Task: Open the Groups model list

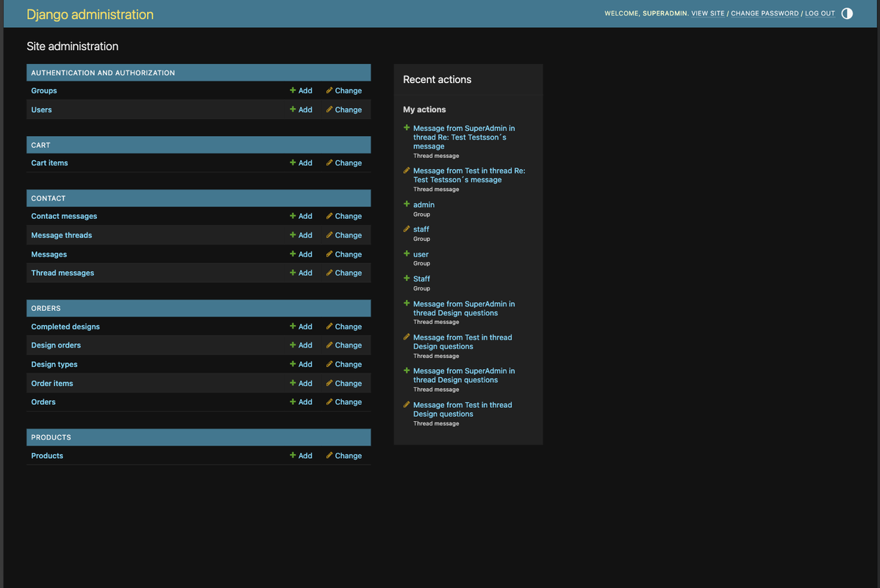Action: 44,91
